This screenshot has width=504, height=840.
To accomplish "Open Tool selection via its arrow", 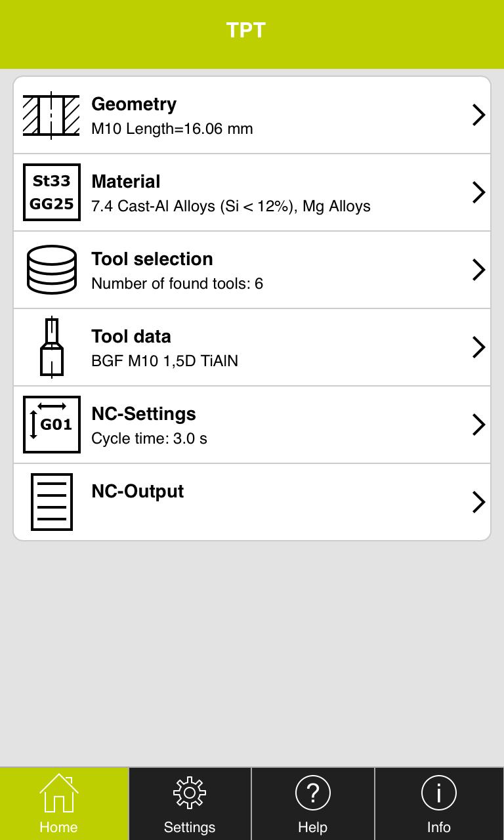I will tap(478, 270).
